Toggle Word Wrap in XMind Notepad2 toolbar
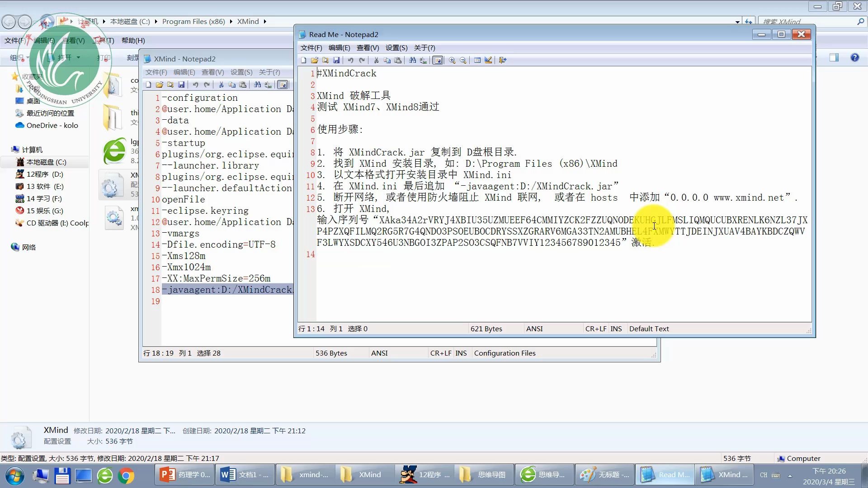 [283, 84]
